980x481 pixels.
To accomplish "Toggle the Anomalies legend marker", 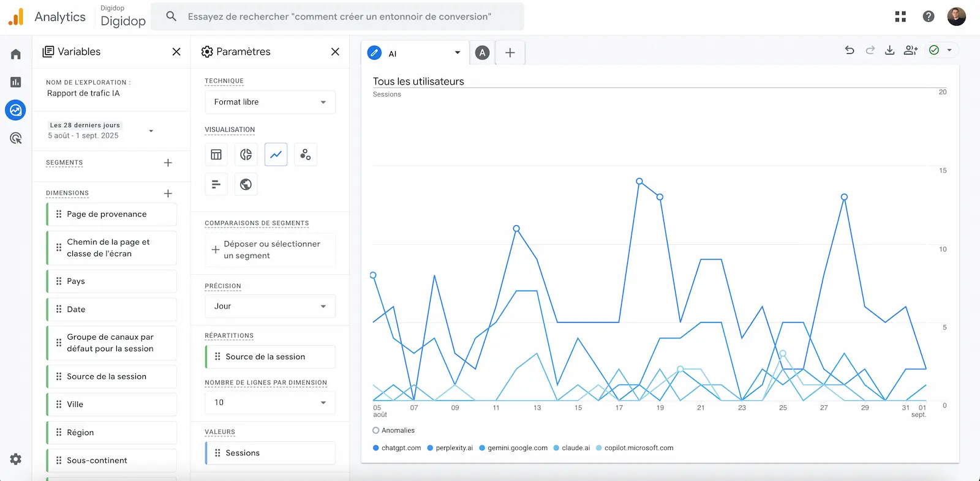I will coord(376,430).
